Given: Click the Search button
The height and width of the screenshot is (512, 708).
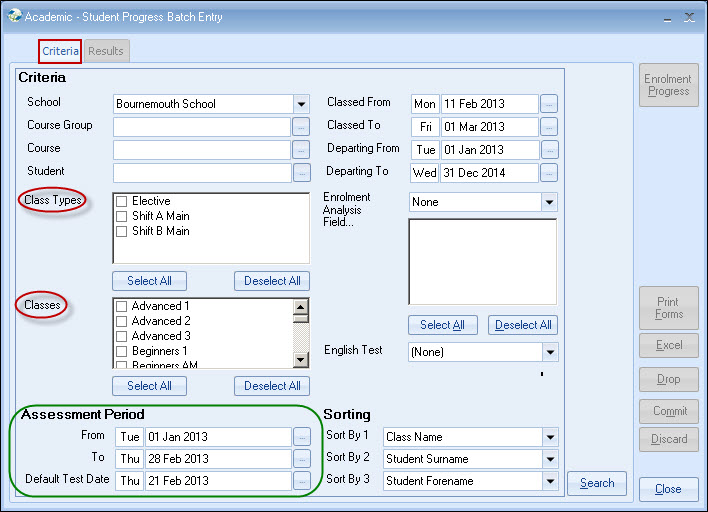Looking at the screenshot, I should [x=597, y=483].
